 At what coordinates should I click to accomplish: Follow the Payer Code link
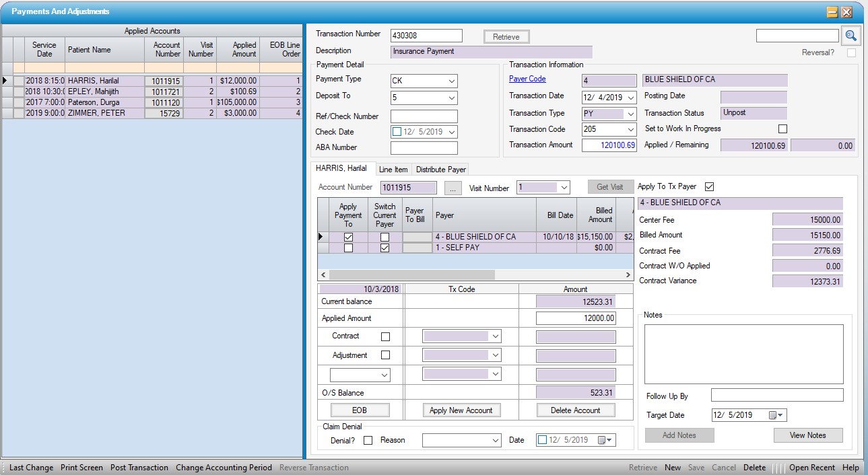coord(527,79)
